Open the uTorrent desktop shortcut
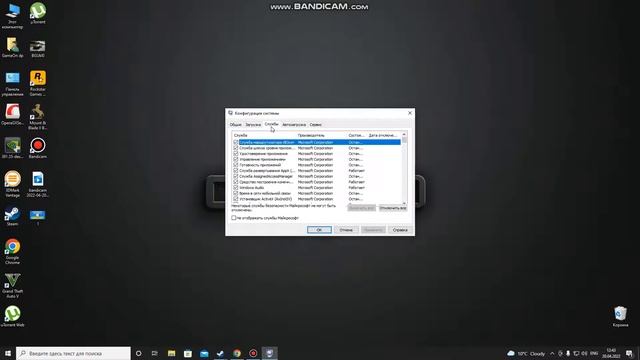The height and width of the screenshot is (360, 640). 38,13
